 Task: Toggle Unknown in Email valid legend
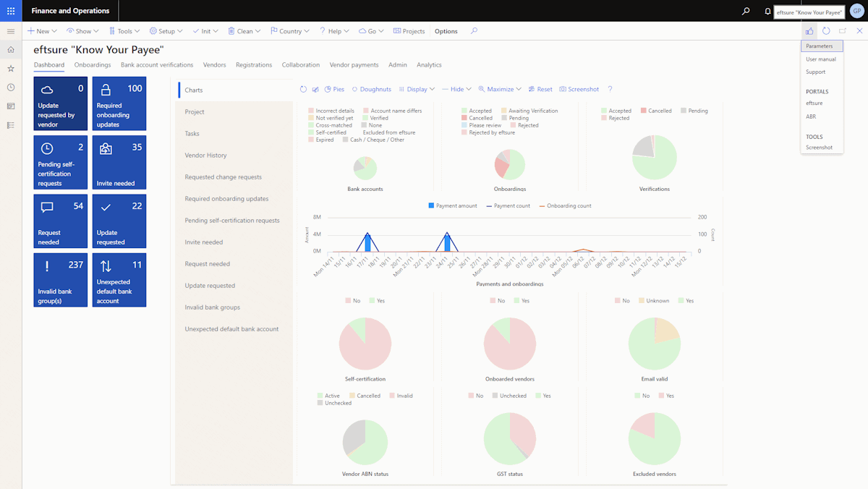pyautogui.click(x=654, y=300)
